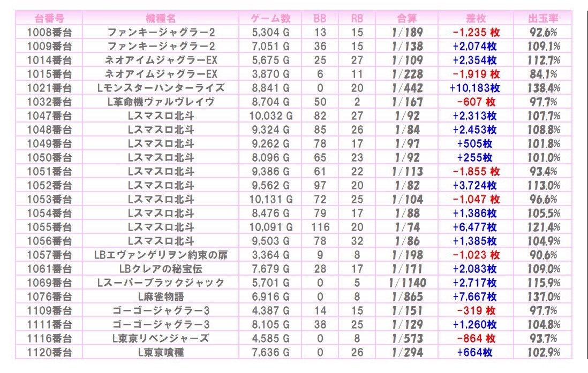Click the LBエヴァンゲリヲン約束の扉 machine name
The height and width of the screenshot is (373, 588).
(161, 255)
